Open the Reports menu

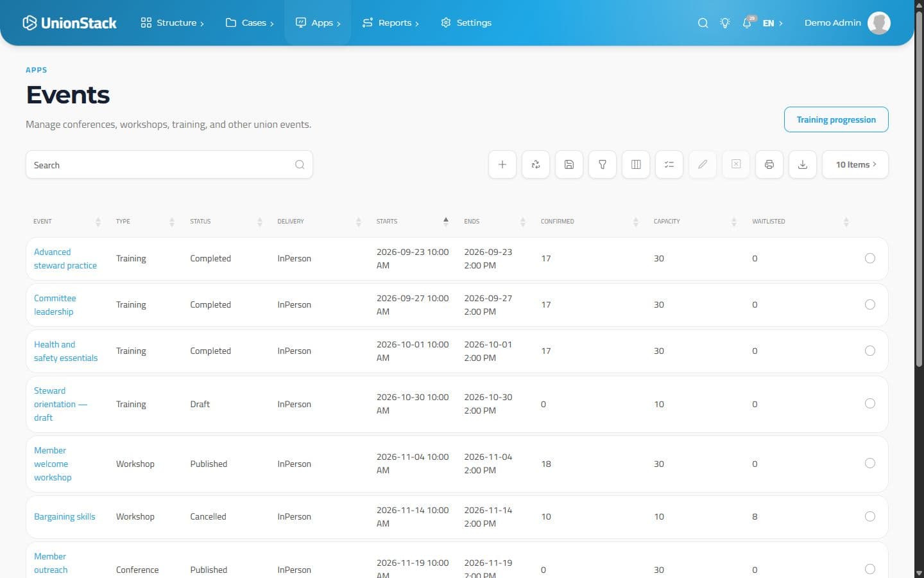390,23
